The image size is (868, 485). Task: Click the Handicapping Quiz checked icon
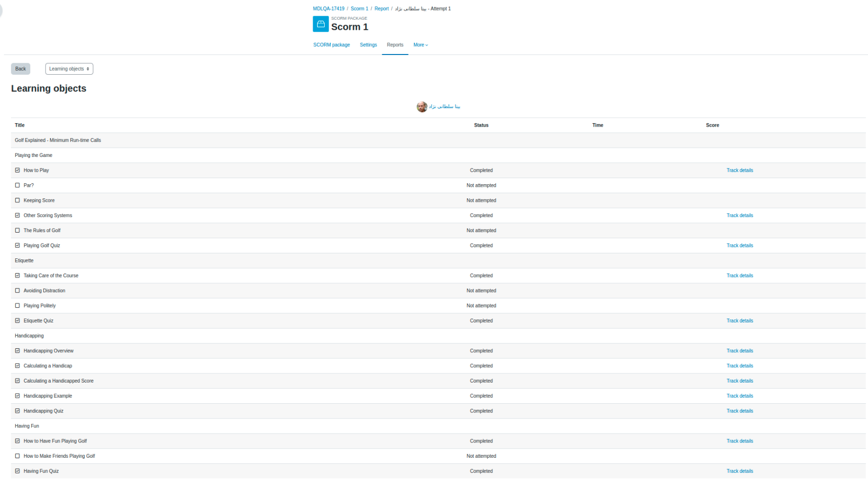(x=18, y=411)
